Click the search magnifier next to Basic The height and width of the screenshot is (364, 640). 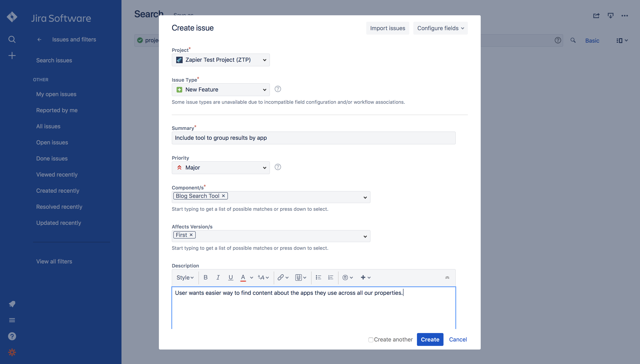573,40
